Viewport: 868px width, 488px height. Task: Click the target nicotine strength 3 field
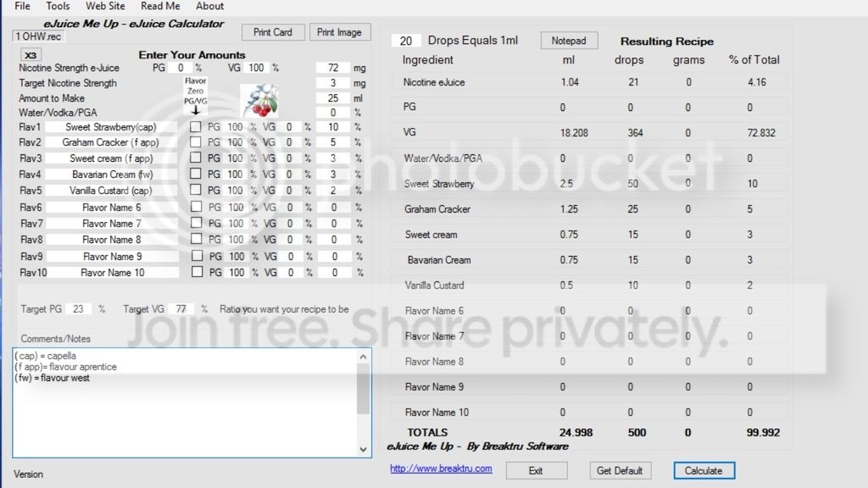click(332, 83)
